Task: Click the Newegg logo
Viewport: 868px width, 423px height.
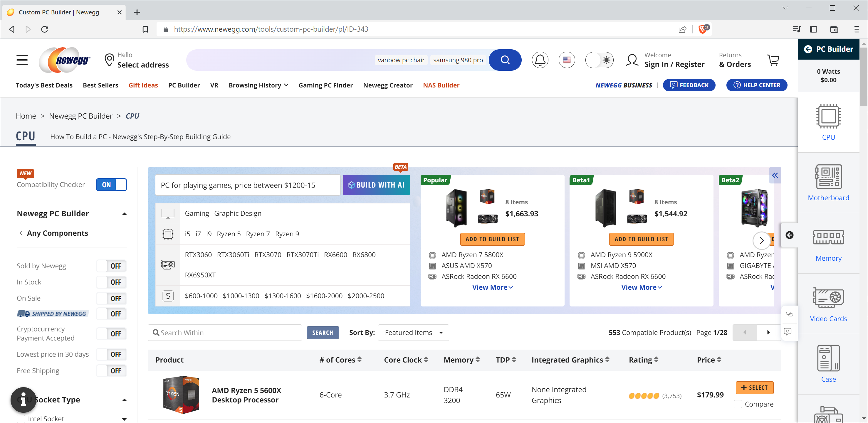Action: click(x=64, y=60)
